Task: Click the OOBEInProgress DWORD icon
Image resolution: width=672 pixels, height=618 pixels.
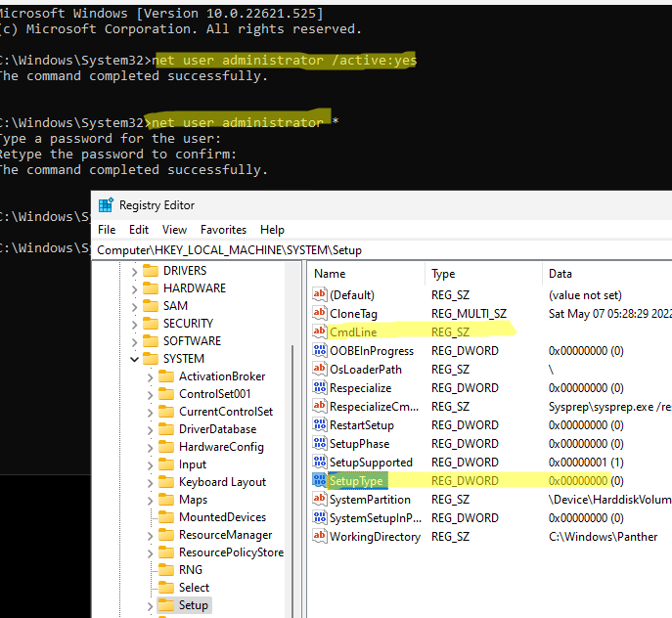Action: coord(319,350)
